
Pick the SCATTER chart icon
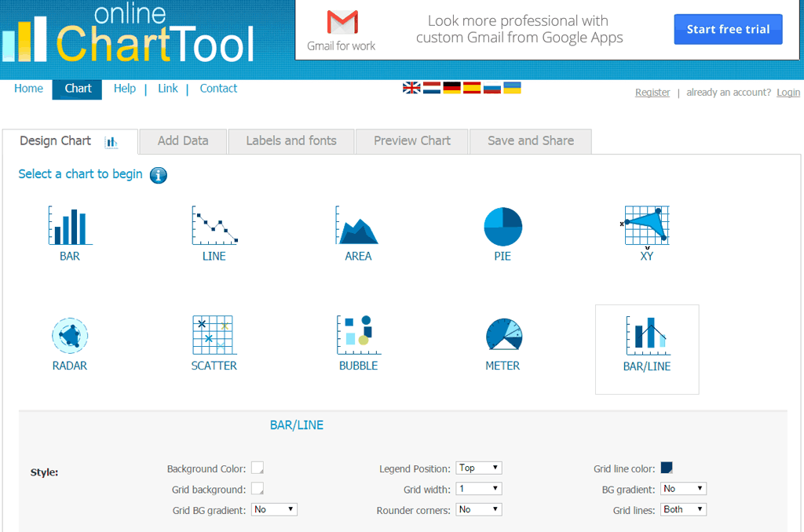pos(214,335)
